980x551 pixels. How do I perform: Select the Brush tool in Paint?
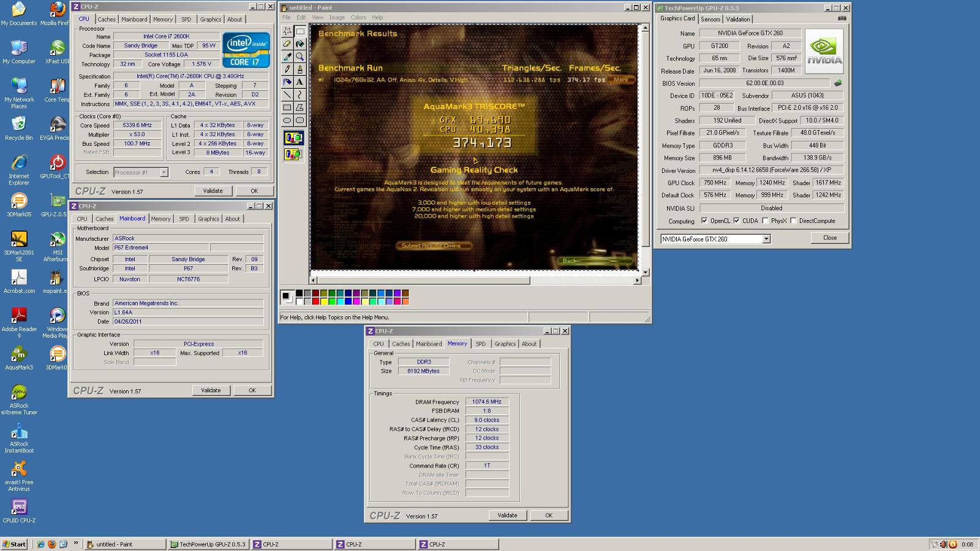(300, 69)
